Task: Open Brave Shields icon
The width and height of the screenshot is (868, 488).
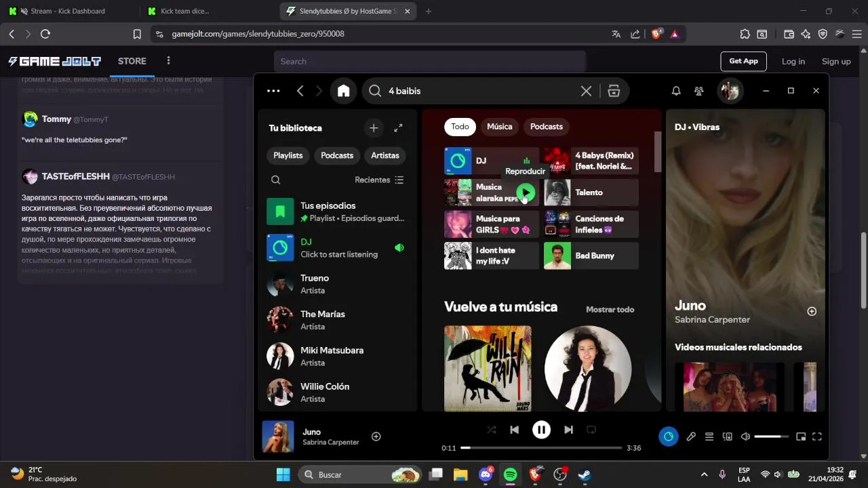Action: pos(656,34)
